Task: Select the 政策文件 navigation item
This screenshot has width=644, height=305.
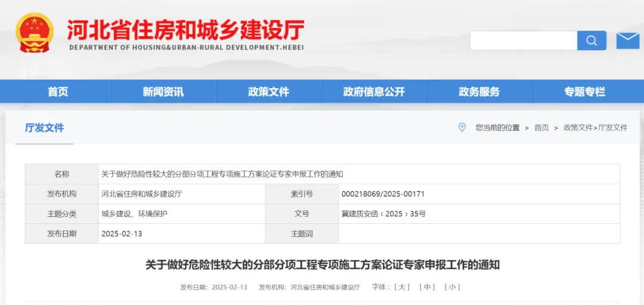Action: [268, 92]
